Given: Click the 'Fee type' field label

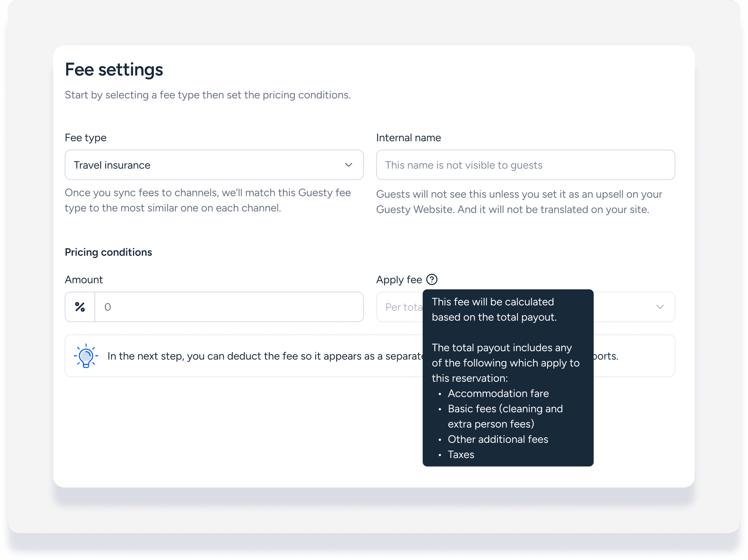Looking at the screenshot, I should click(86, 138).
